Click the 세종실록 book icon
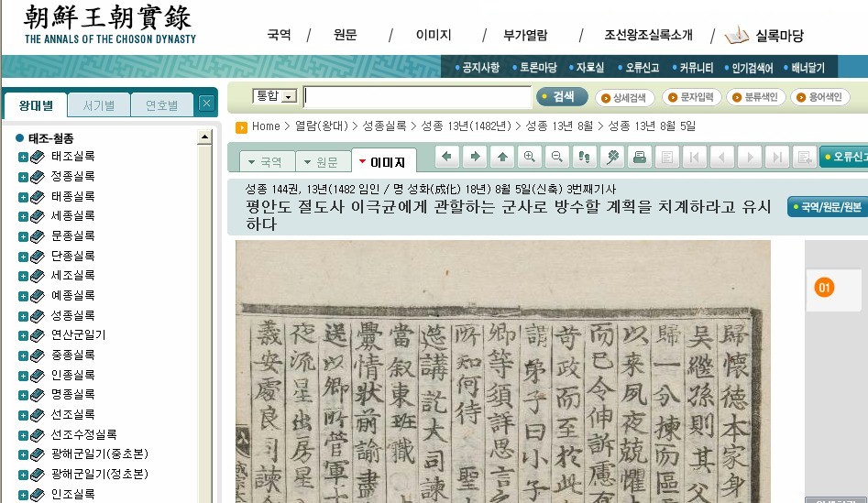 pyautogui.click(x=38, y=216)
